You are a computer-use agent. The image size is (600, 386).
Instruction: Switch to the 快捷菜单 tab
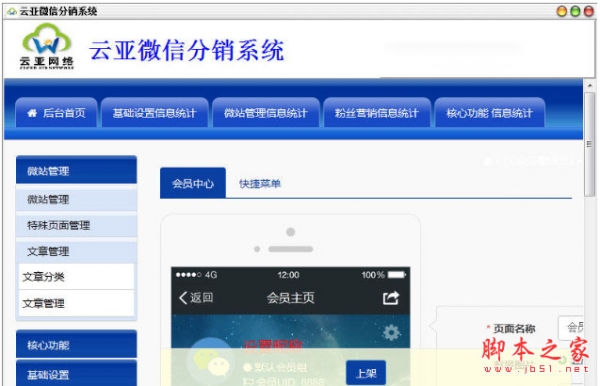[x=260, y=184]
